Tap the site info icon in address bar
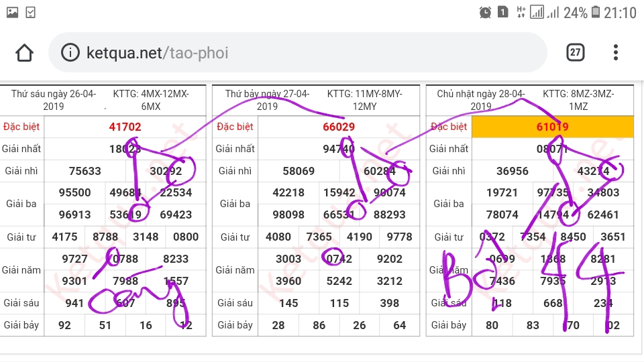644x362 pixels. tap(70, 53)
